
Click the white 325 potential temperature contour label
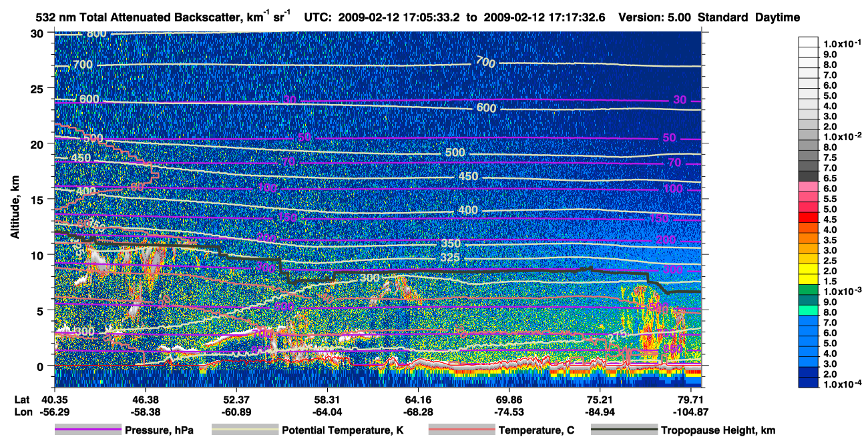[451, 258]
